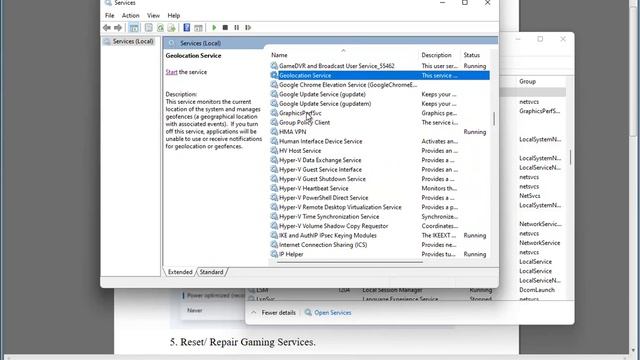Open the View menu
640x360 pixels.
pos(153,16)
